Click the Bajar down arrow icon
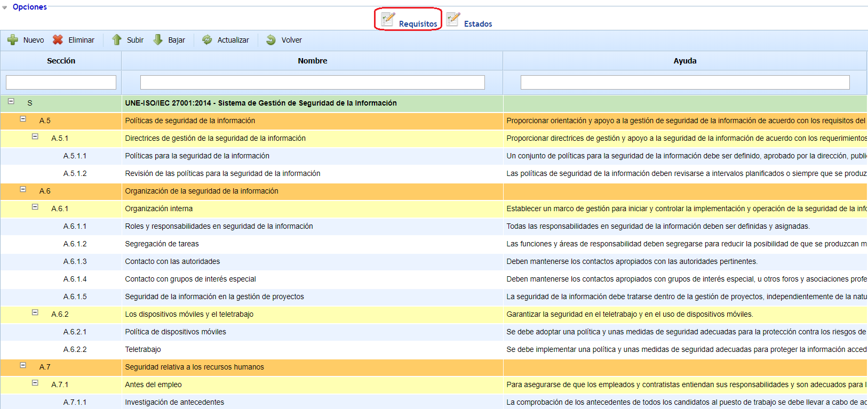The height and width of the screenshot is (409, 868). (158, 40)
